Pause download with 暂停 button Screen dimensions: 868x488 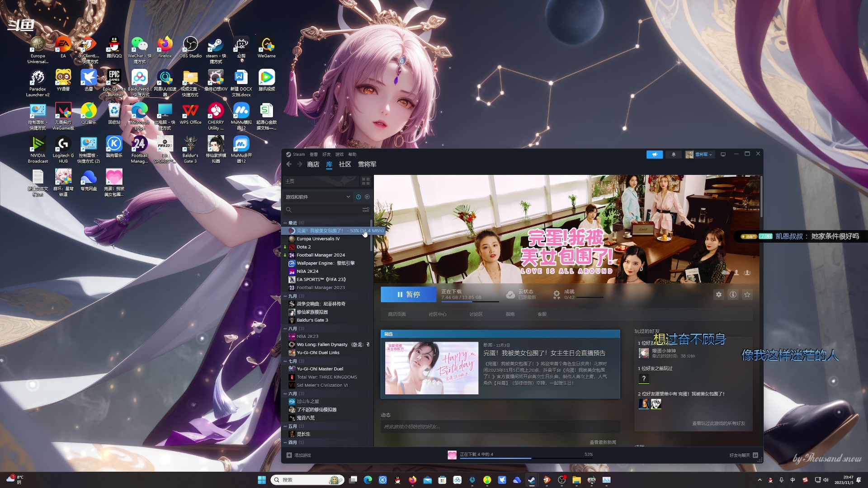click(x=409, y=295)
